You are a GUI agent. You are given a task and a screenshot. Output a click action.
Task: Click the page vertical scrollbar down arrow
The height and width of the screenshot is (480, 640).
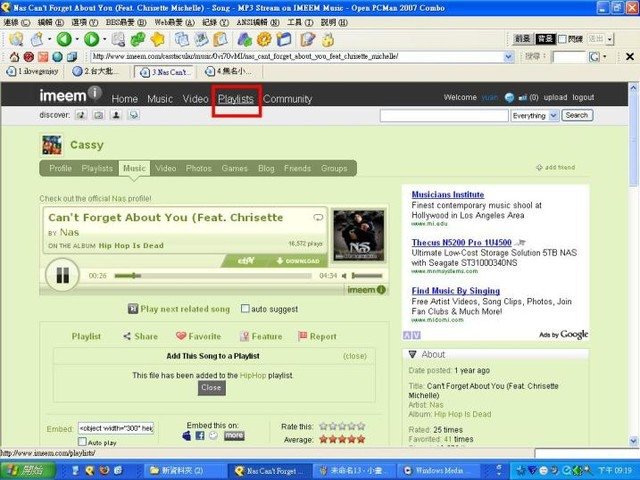[633, 441]
